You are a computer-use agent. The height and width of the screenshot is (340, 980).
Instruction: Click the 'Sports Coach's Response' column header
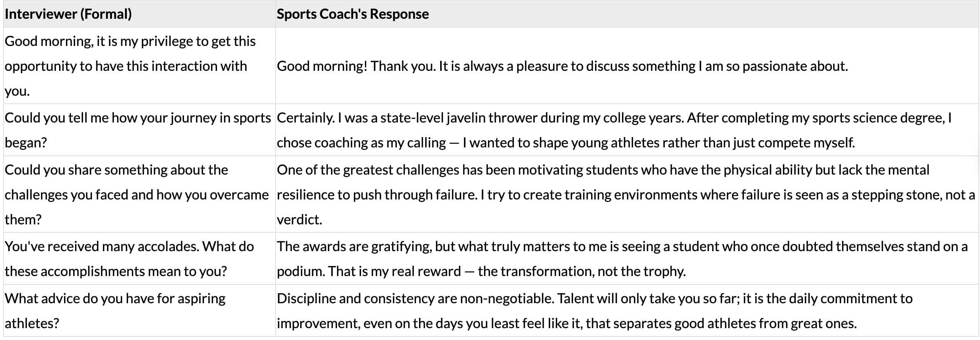352,14
